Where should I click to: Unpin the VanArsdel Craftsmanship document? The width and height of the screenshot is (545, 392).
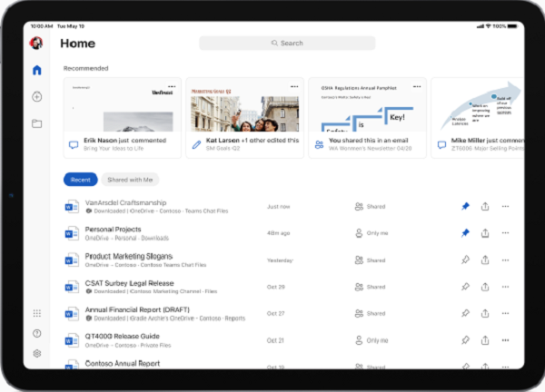click(x=465, y=207)
